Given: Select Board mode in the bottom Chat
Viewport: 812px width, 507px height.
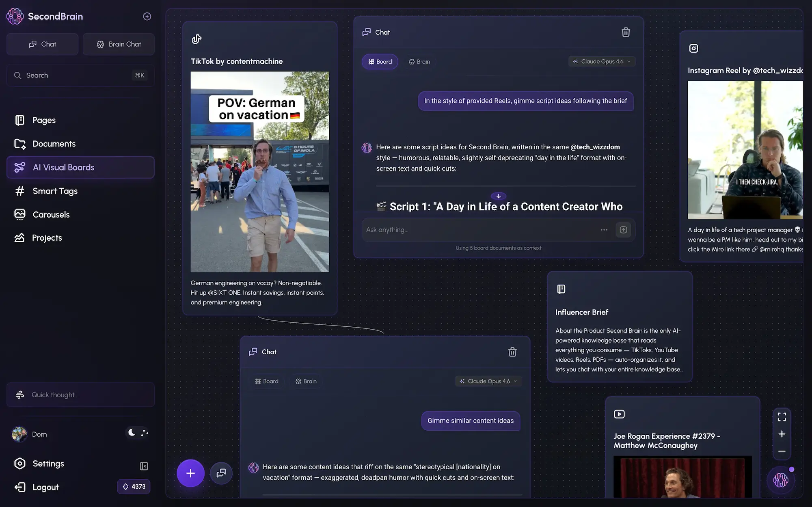Looking at the screenshot, I should point(267,381).
